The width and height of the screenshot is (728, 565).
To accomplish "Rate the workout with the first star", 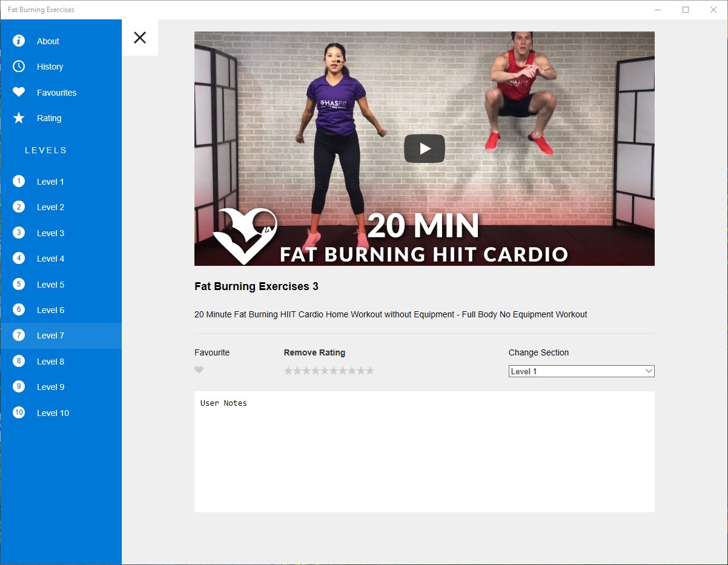I will click(288, 370).
